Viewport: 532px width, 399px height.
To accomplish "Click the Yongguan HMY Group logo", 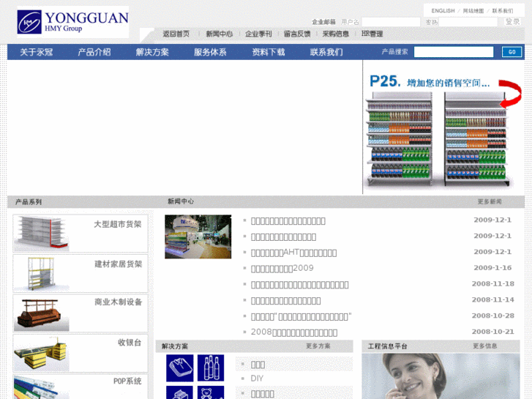I will (x=73, y=22).
